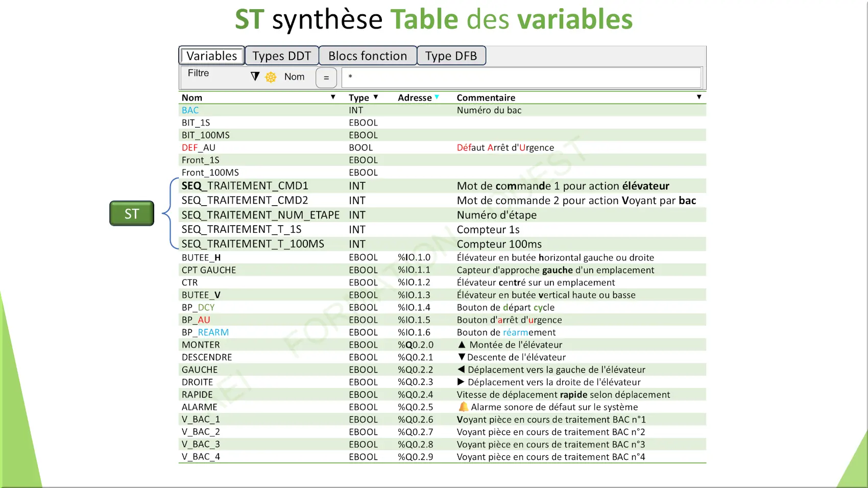
Task: Select the BUTEE_H variable name
Action: coord(201,258)
